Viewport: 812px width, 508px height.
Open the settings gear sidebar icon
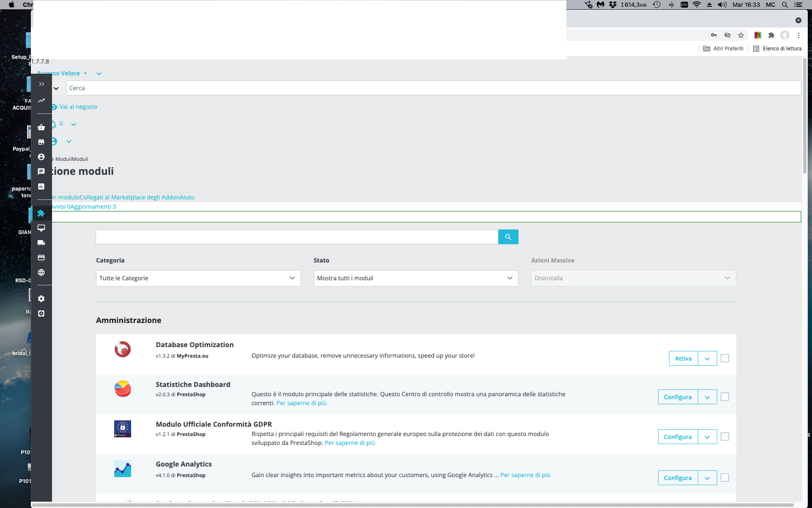click(41, 299)
